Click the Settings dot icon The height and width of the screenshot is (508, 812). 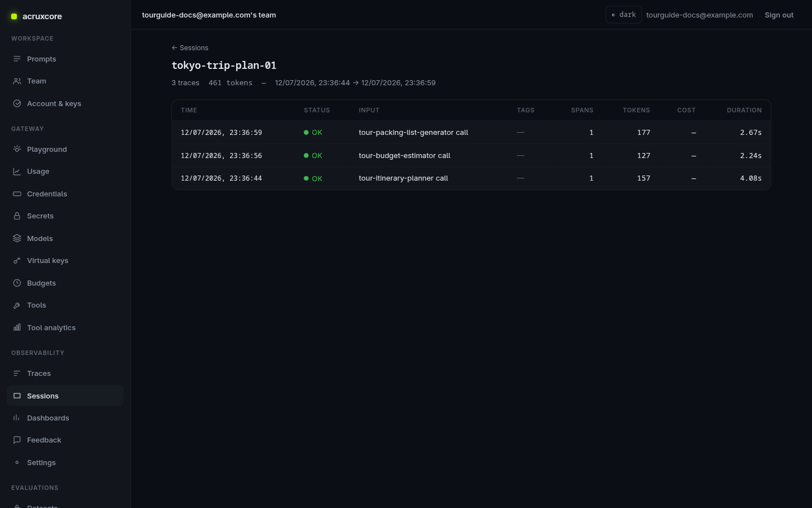coord(17,463)
